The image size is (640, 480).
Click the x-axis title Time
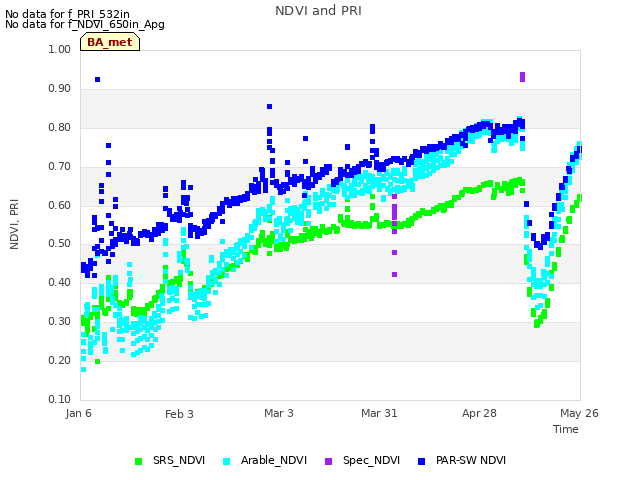[566, 429]
